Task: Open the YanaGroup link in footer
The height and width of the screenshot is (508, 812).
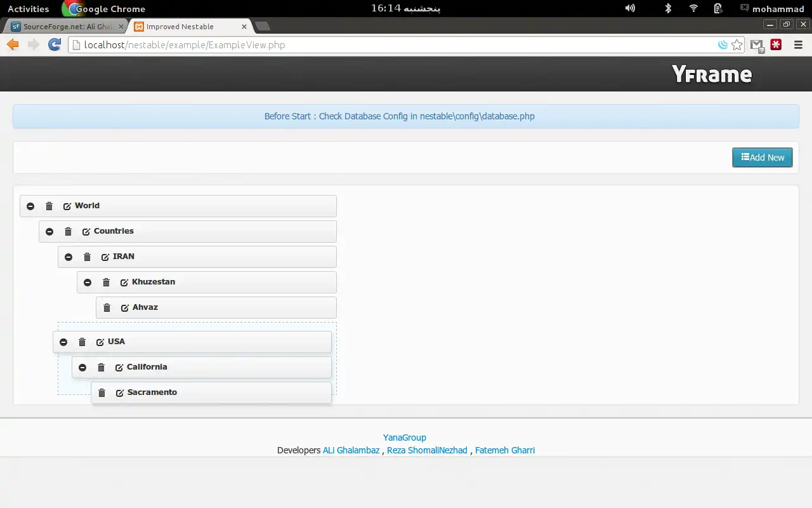Action: 405,438
